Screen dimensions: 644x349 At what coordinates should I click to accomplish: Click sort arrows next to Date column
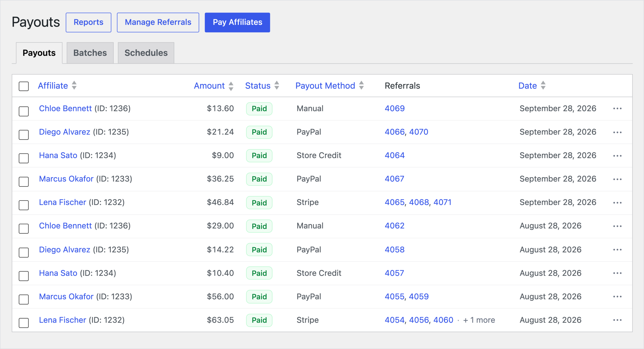coord(543,85)
